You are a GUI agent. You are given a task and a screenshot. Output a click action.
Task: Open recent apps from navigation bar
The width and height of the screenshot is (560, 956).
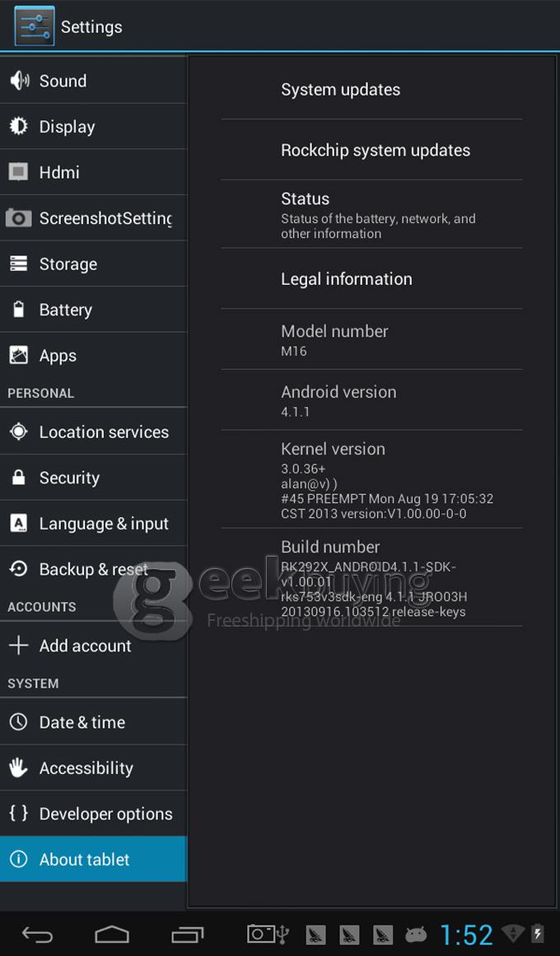pyautogui.click(x=187, y=934)
